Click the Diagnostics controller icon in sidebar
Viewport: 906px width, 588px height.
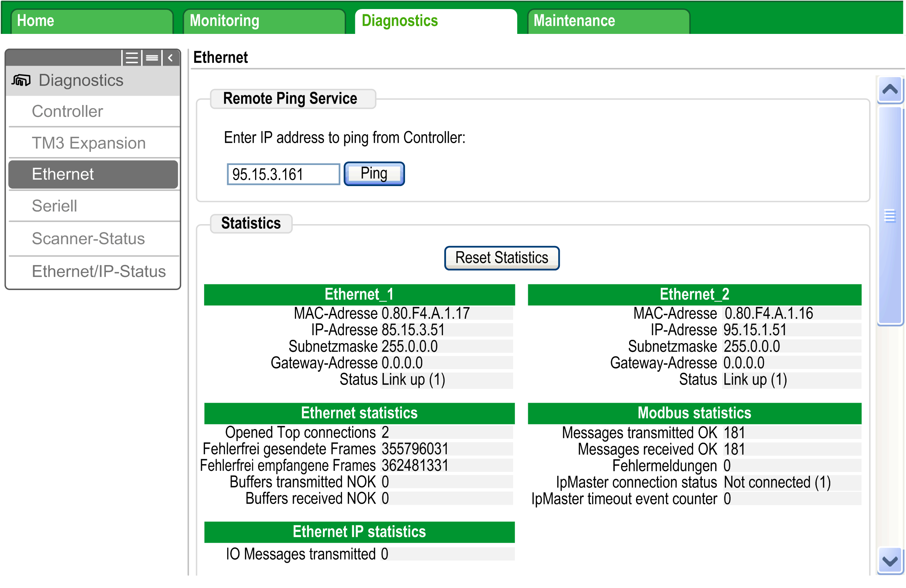(x=21, y=81)
